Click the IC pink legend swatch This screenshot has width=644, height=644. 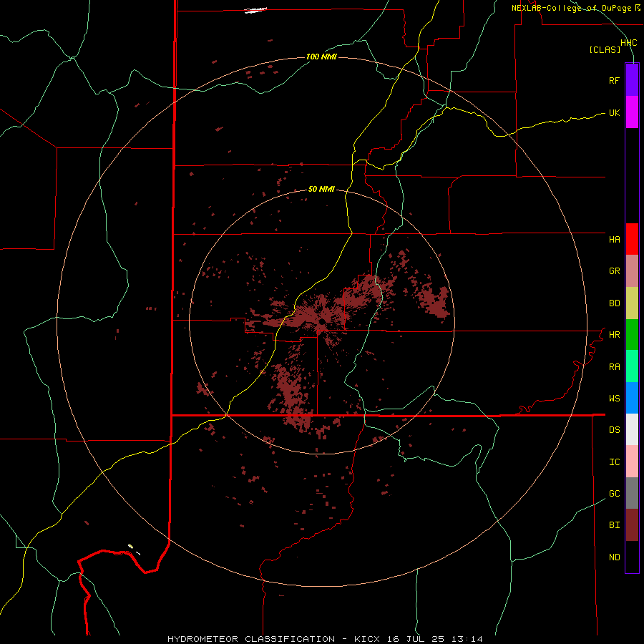tap(632, 462)
